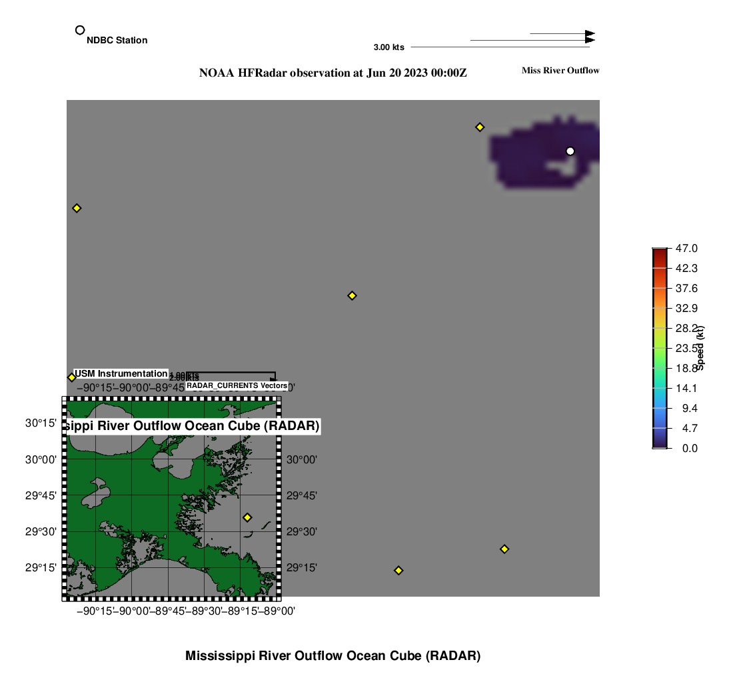Click the green section of the speed colorbar
Image resolution: width=733 pixels, height=700 pixels.
[659, 360]
